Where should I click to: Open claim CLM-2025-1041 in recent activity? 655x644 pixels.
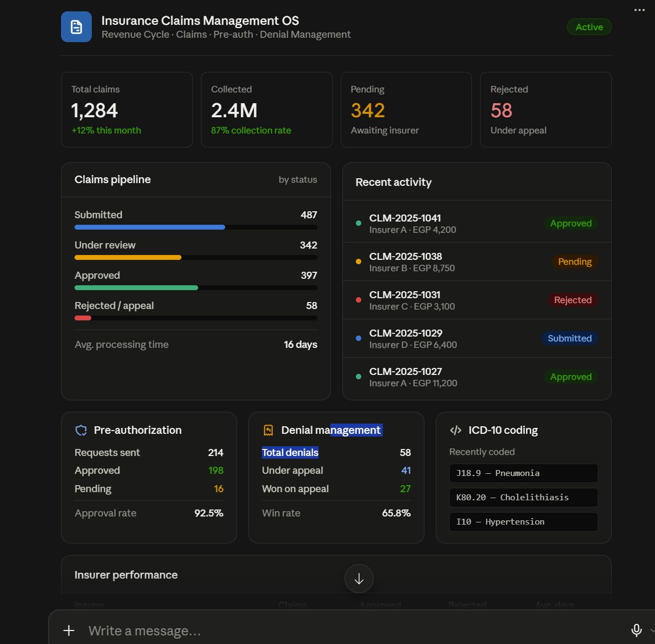pyautogui.click(x=477, y=223)
